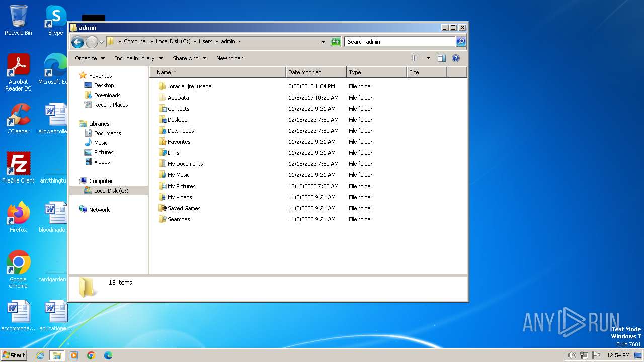644x362 pixels.
Task: Click the New folder button
Action: pyautogui.click(x=229, y=58)
